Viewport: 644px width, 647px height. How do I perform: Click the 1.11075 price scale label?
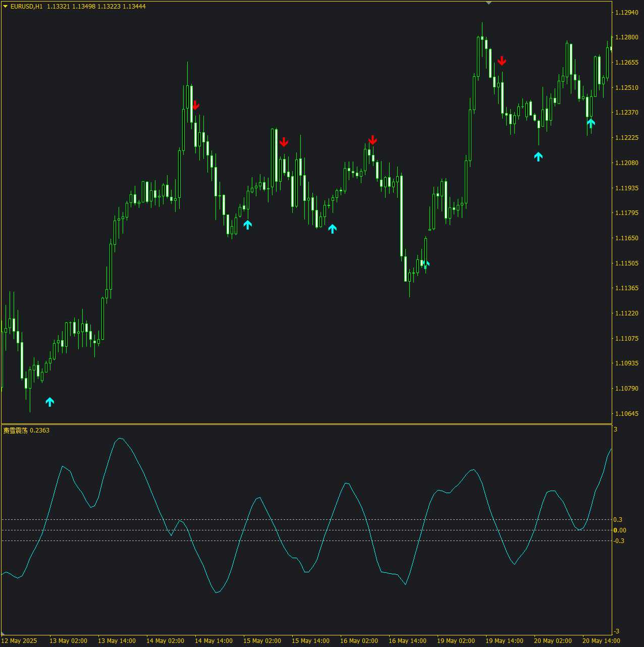[626, 339]
